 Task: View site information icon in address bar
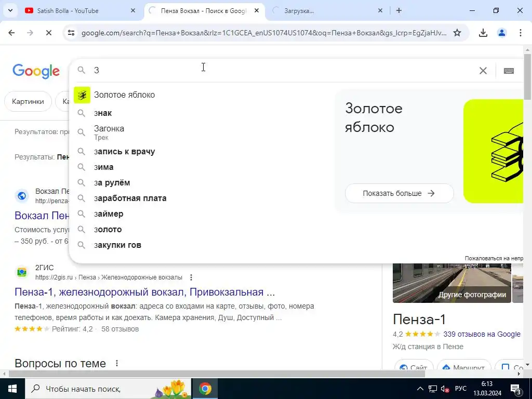(71, 33)
